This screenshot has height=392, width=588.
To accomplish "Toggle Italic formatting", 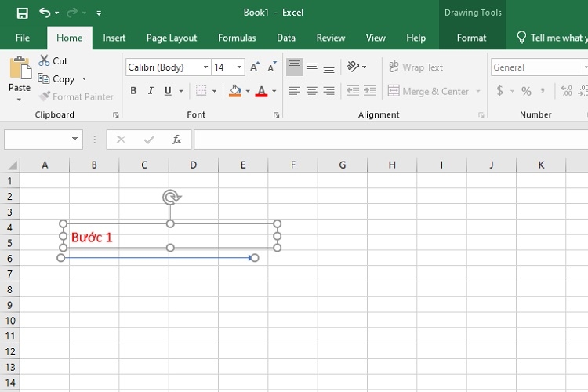I will (x=151, y=91).
